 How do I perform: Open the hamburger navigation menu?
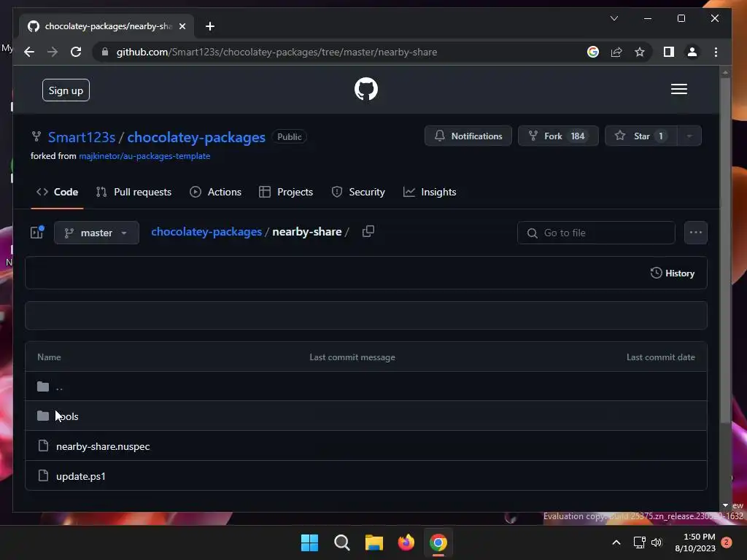(x=679, y=89)
